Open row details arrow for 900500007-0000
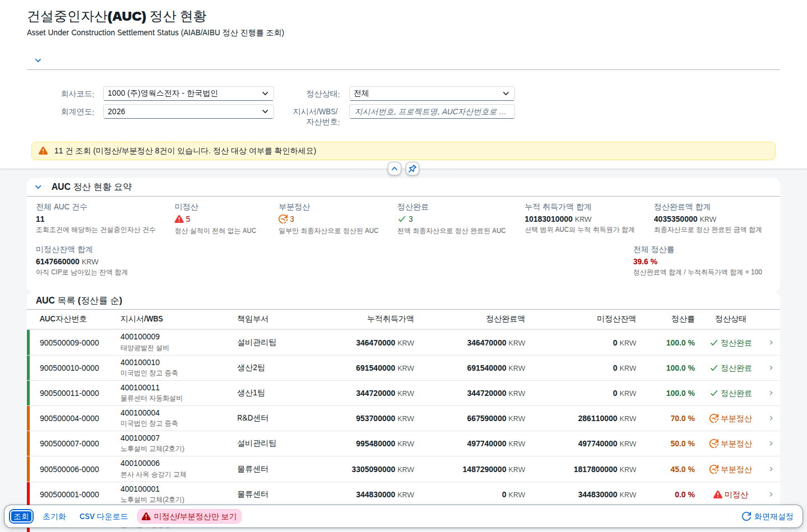This screenshot has width=807, height=532. pos(771,444)
